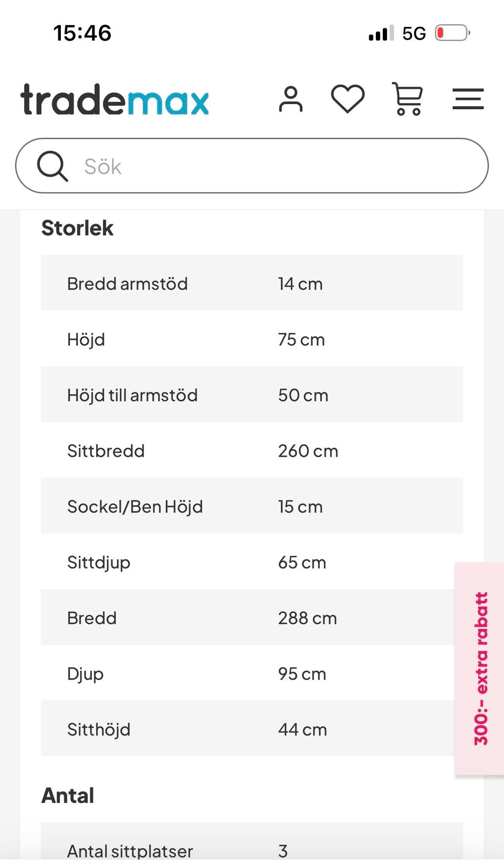Open the user account icon
The image size is (504, 866).
tap(291, 99)
